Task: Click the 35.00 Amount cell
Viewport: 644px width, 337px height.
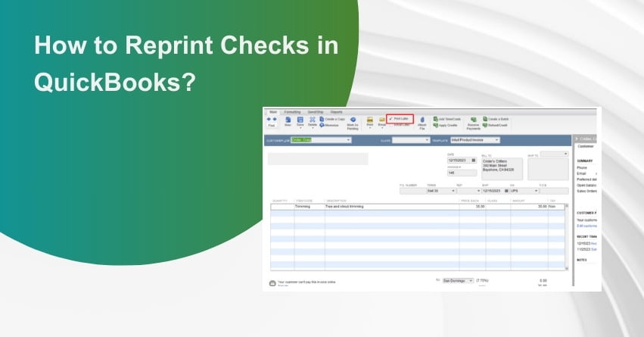Action: (x=530, y=206)
